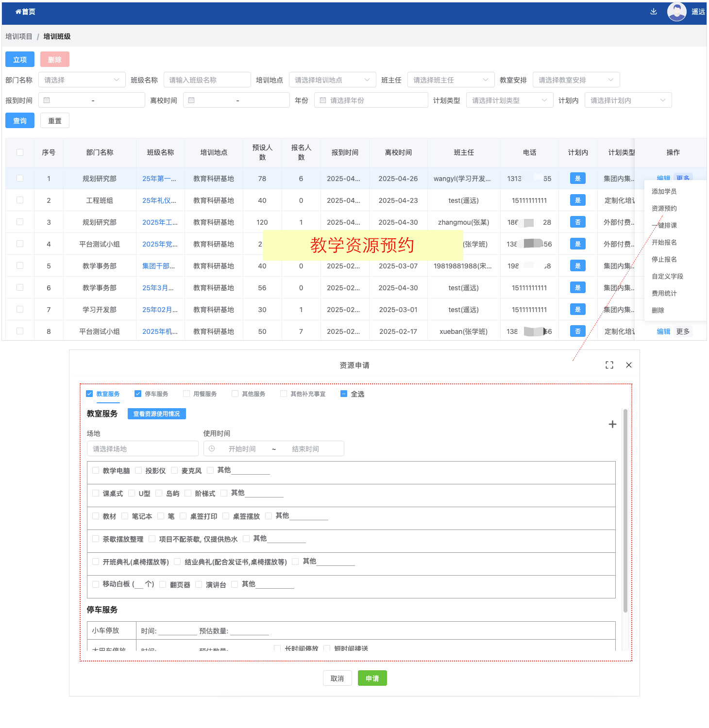Click the clock icon in 使用时间 field
Screen dimensions: 709x728
pos(212,449)
